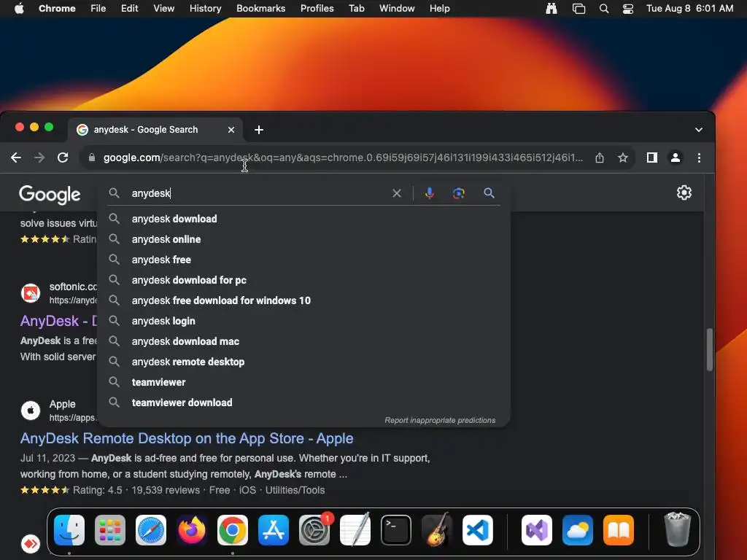Click the page vertical scrollbar thumb
This screenshot has width=747, height=560.
click(x=709, y=349)
